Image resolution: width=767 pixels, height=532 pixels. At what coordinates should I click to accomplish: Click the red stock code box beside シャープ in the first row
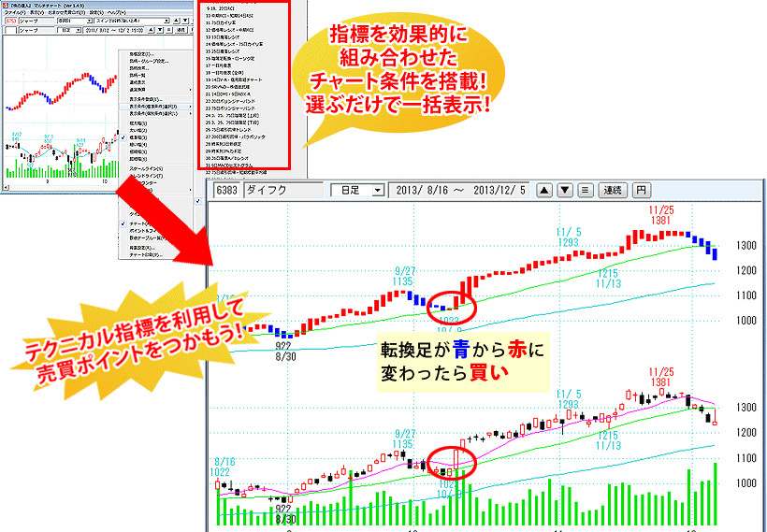point(11,21)
